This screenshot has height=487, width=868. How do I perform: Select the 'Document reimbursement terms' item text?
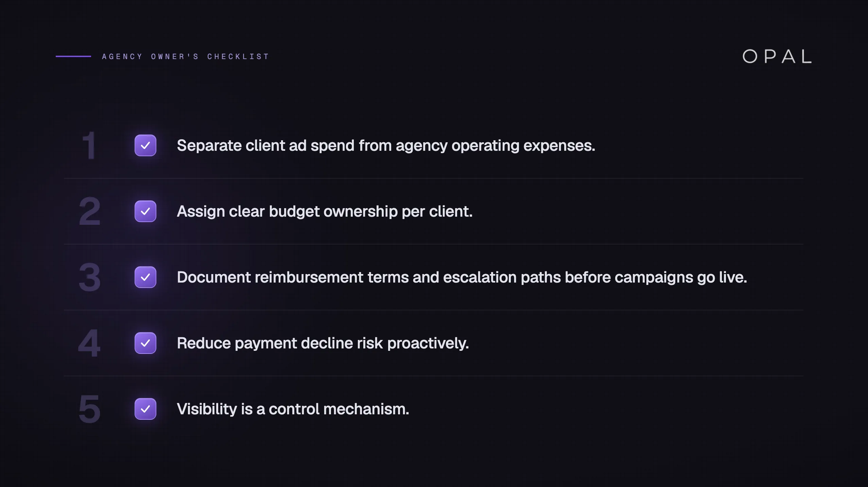462,277
